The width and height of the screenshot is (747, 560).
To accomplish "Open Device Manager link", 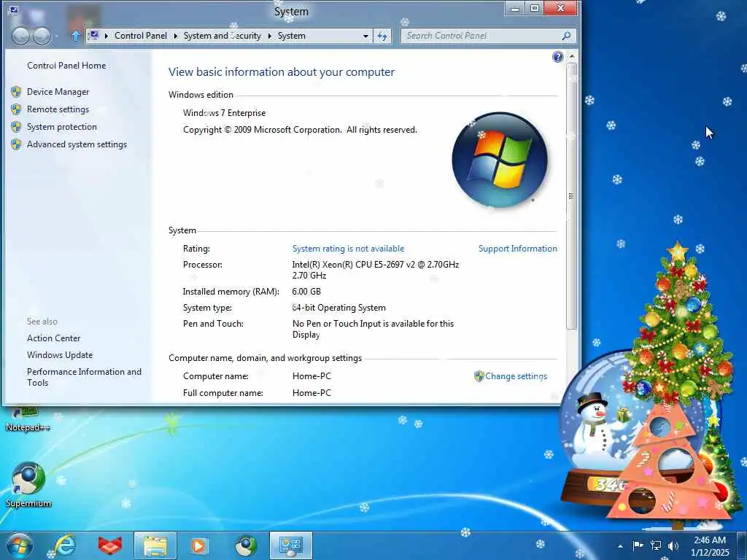I will pyautogui.click(x=58, y=91).
